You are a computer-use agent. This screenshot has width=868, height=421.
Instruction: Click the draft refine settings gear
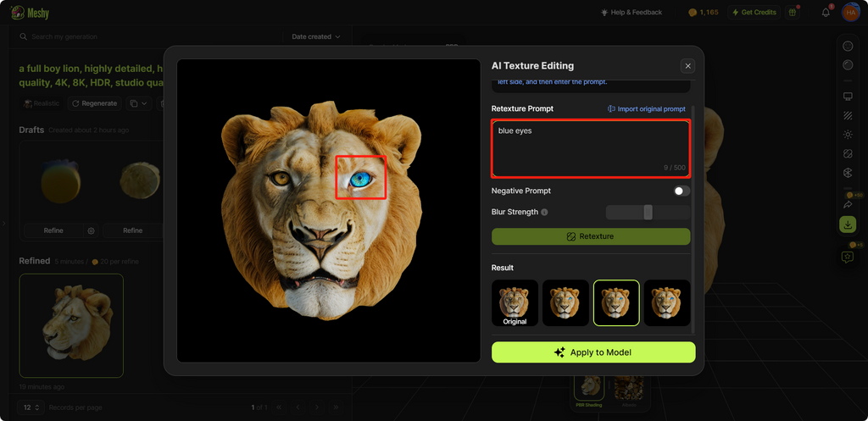91,230
